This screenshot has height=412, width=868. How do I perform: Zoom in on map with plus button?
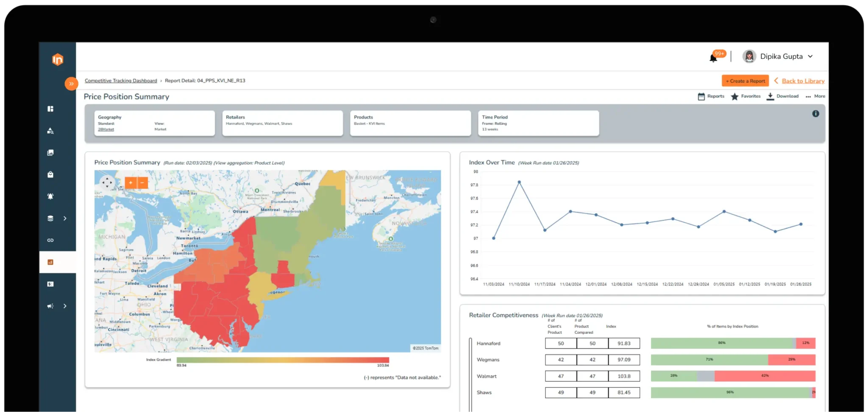131,182
